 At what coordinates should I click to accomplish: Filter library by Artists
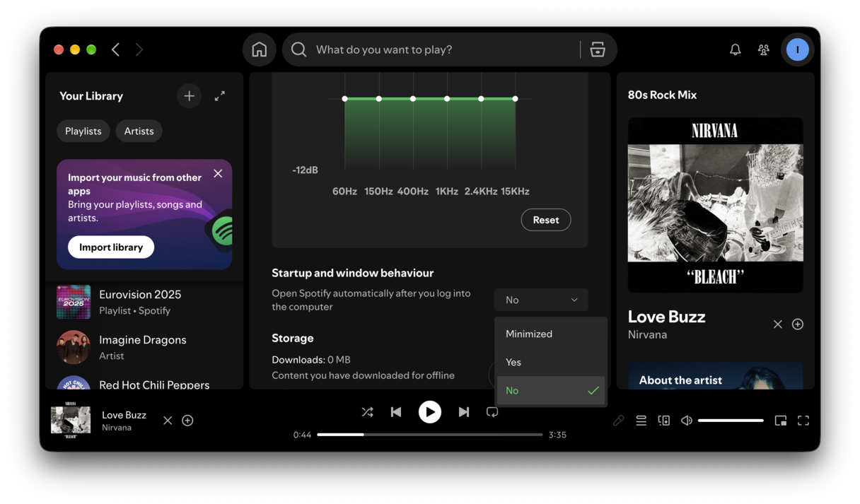(x=139, y=131)
